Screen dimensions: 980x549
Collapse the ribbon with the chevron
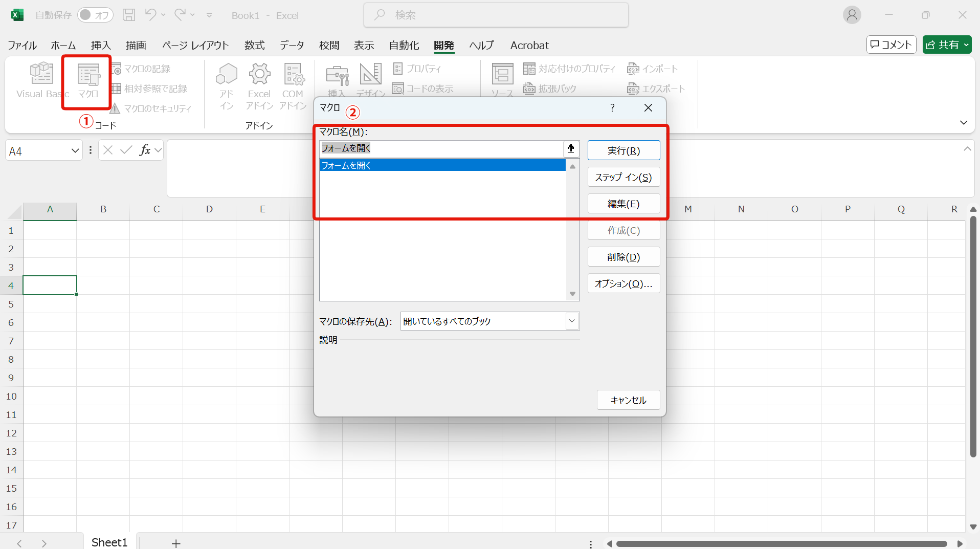coord(964,122)
